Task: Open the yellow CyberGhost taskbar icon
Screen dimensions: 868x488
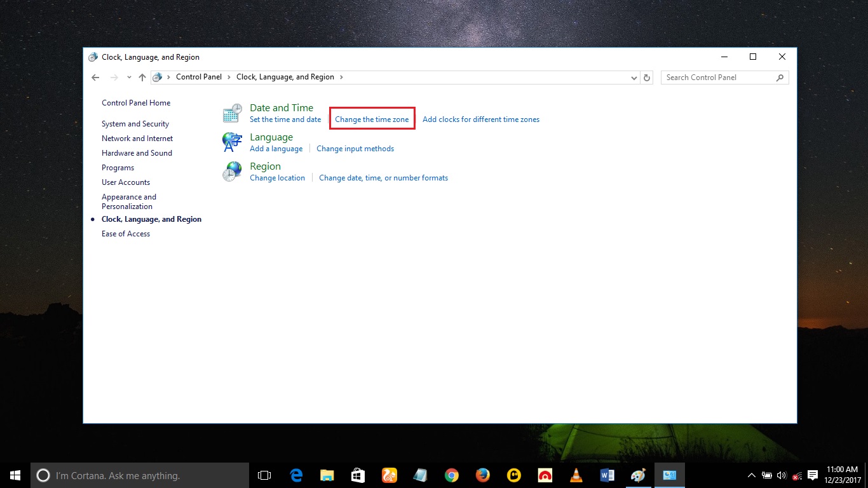Action: tap(514, 475)
